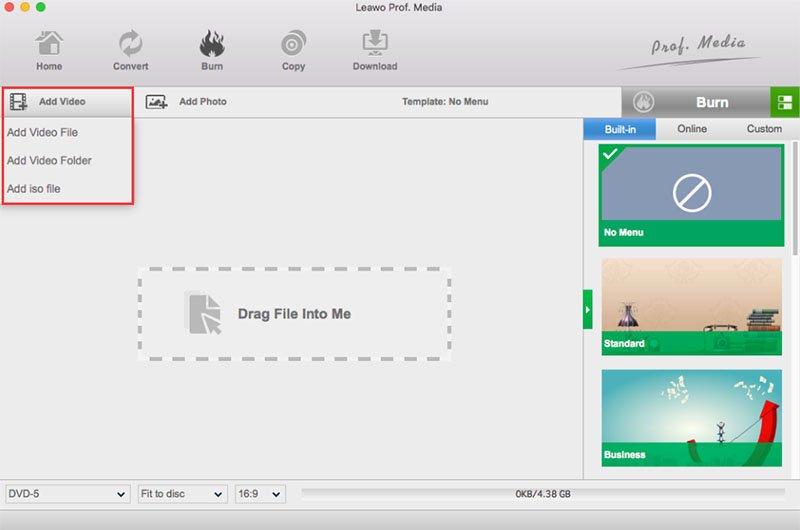Screen dimensions: 800x530
Task: Open the Home module icon
Action: (x=49, y=43)
